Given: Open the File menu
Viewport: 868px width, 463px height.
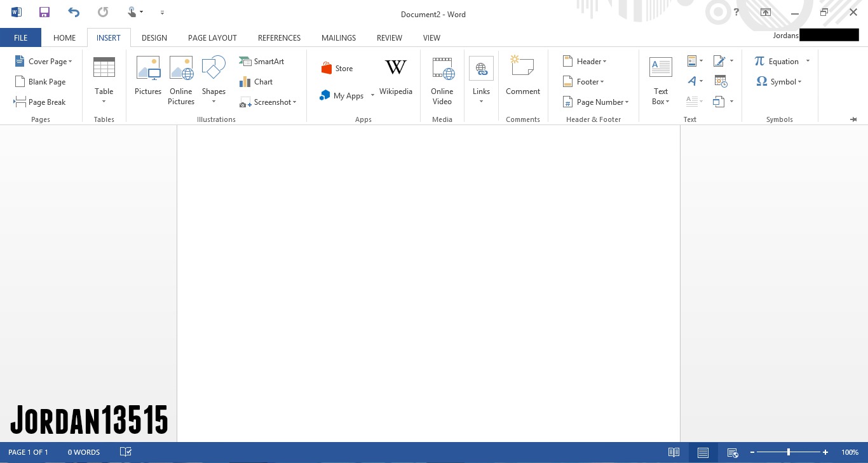Looking at the screenshot, I should tap(20, 38).
